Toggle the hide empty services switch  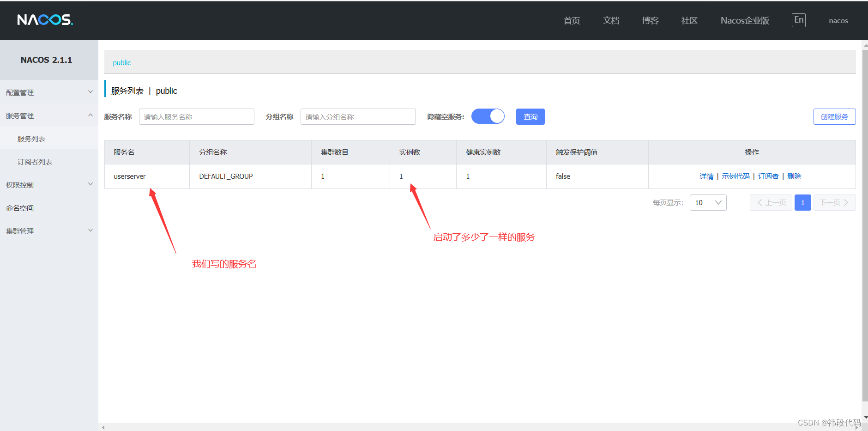(488, 116)
